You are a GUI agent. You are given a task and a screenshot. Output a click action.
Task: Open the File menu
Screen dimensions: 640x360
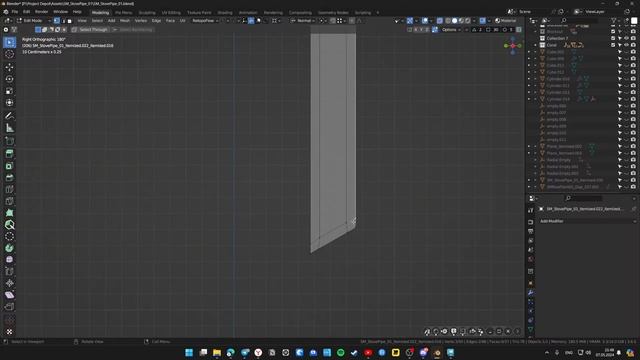(15, 12)
